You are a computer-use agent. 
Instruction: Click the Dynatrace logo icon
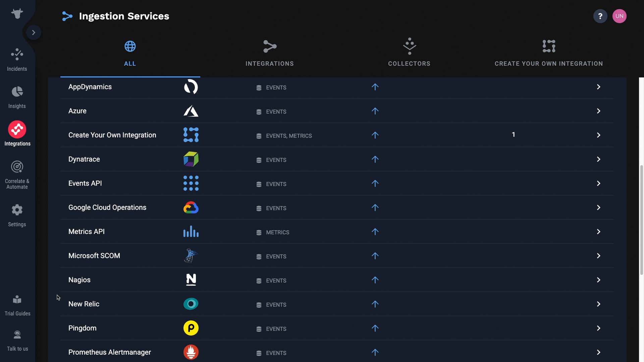pos(191,159)
